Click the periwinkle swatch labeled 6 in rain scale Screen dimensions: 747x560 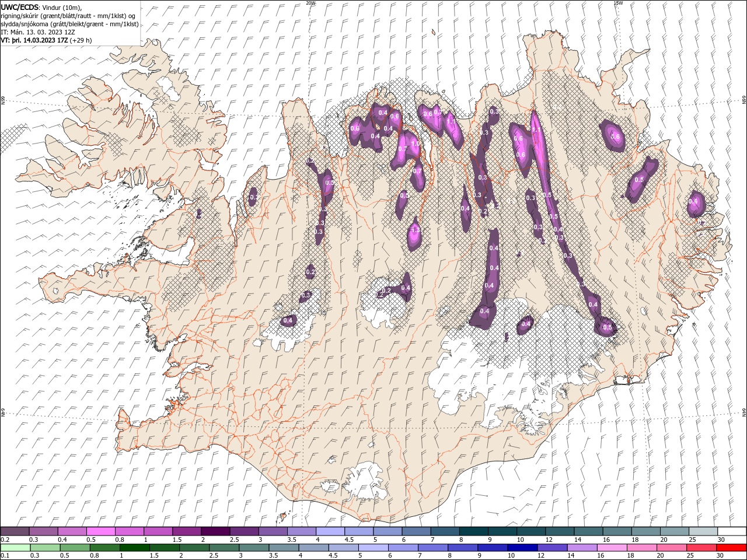point(403,548)
